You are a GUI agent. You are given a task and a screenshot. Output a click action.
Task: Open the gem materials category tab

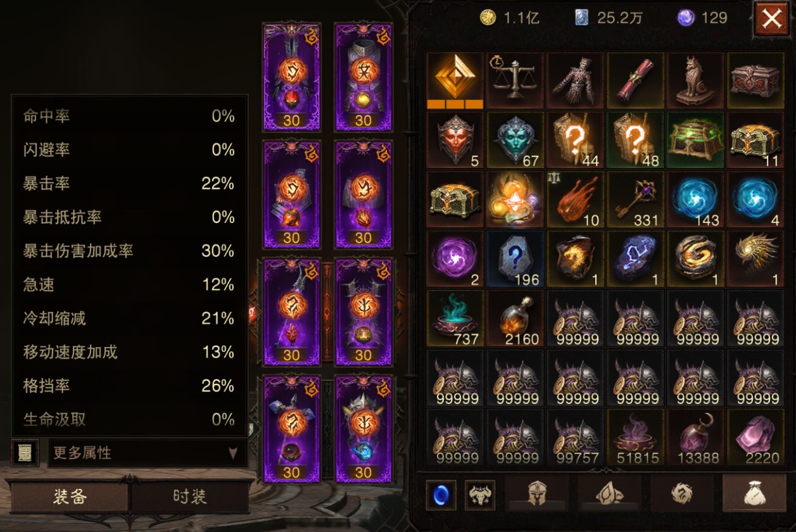610,493
